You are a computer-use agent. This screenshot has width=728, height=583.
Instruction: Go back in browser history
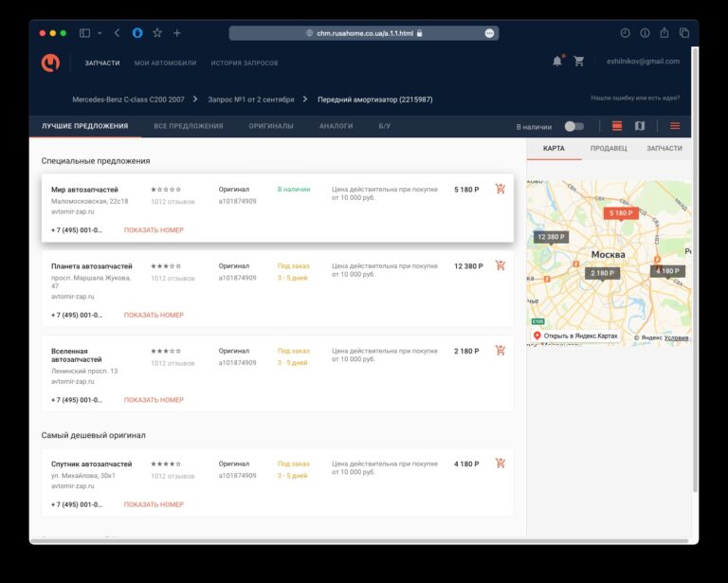tap(117, 33)
